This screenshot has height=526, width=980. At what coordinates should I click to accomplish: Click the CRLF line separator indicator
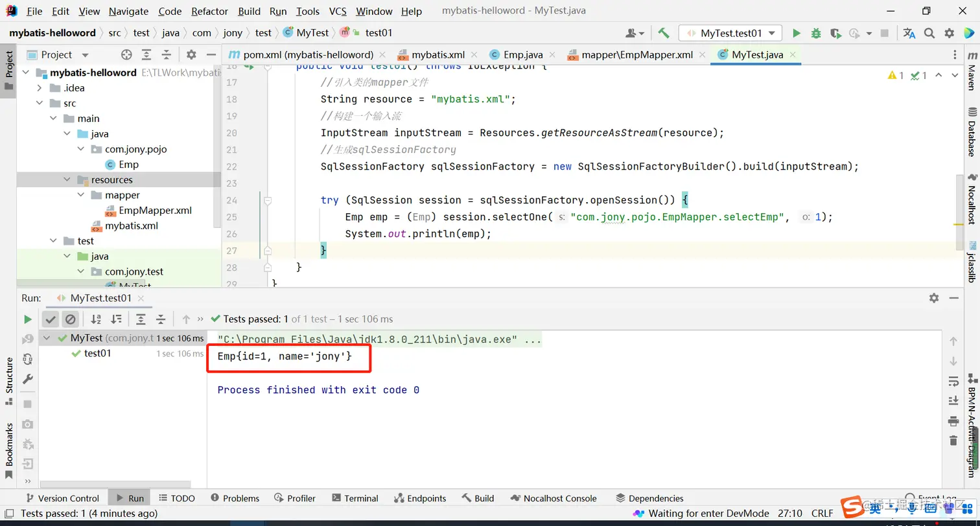point(822,514)
